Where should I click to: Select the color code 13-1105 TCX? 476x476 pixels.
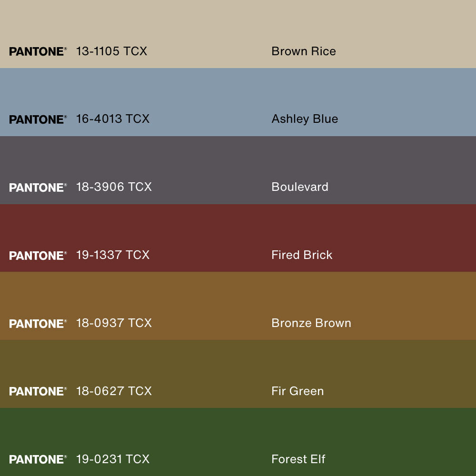(111, 51)
